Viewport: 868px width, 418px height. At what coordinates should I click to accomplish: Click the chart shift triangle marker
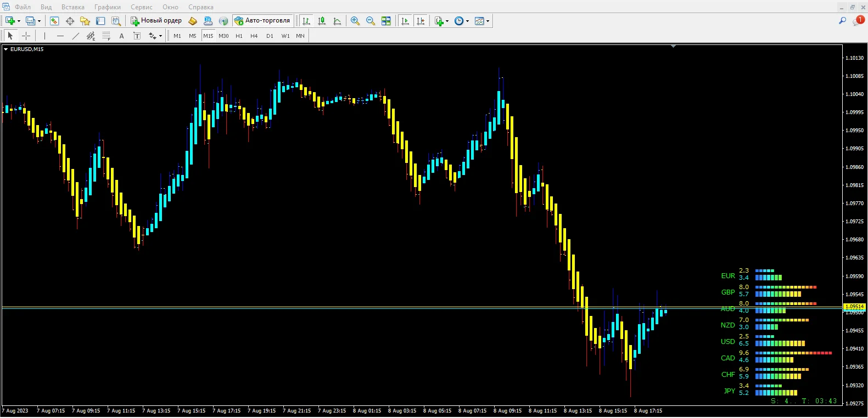pyautogui.click(x=673, y=47)
